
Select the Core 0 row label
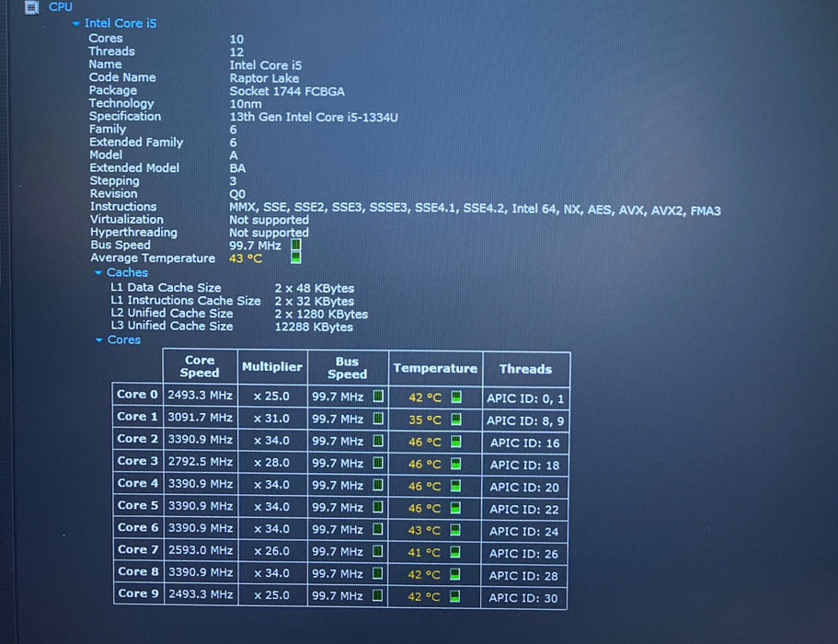coord(138,395)
